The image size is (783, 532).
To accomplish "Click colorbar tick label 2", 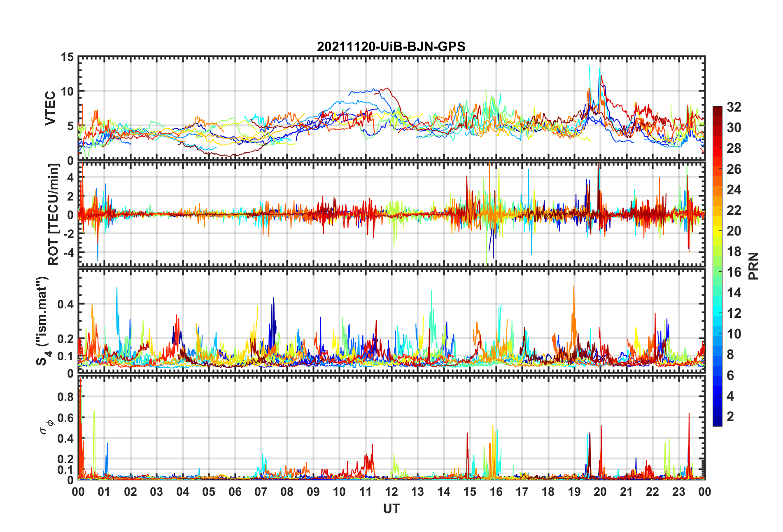I will click(x=730, y=417).
